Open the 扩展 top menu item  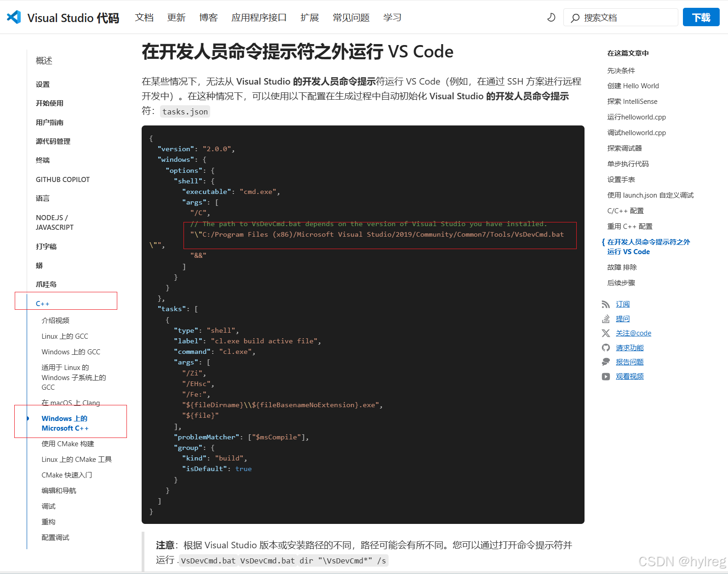(x=310, y=17)
